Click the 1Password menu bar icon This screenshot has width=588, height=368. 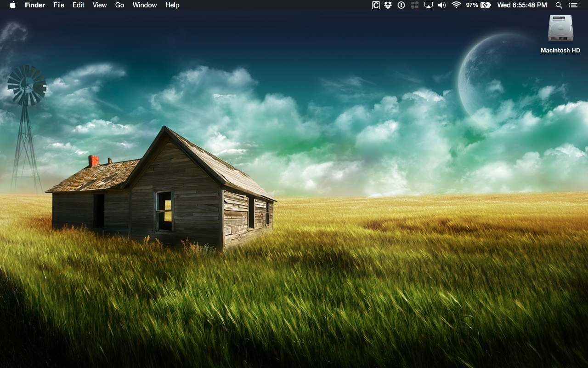pyautogui.click(x=401, y=5)
